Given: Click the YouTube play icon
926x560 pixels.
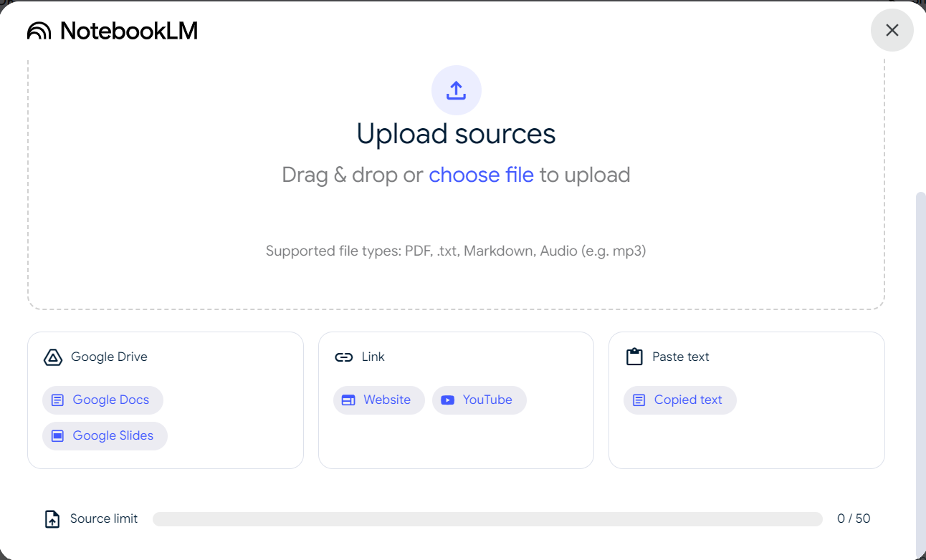Looking at the screenshot, I should click(x=448, y=400).
